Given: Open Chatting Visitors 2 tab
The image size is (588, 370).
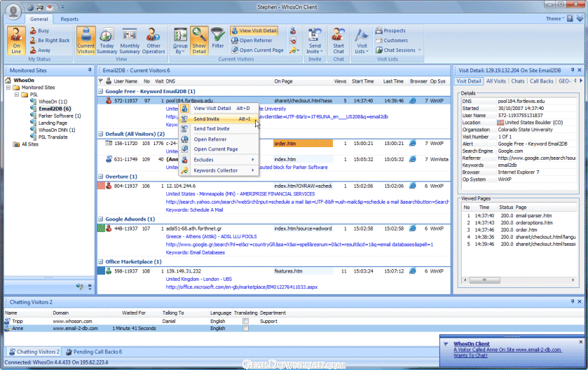Looking at the screenshot, I should point(34,352).
